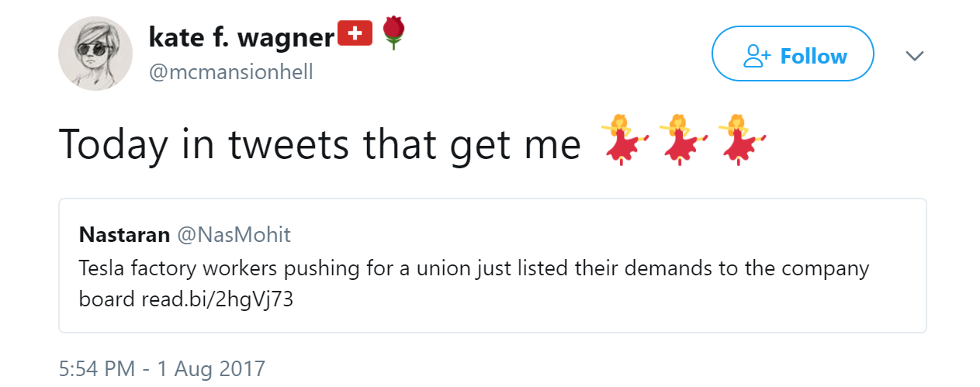
Task: Click the first dancer emoji
Action: pos(623,140)
